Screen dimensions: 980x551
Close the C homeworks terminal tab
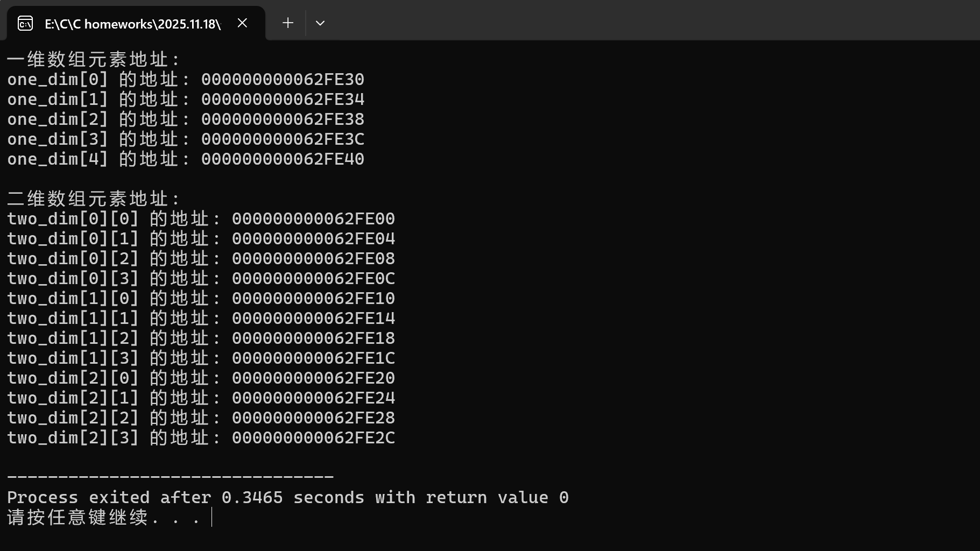[242, 23]
